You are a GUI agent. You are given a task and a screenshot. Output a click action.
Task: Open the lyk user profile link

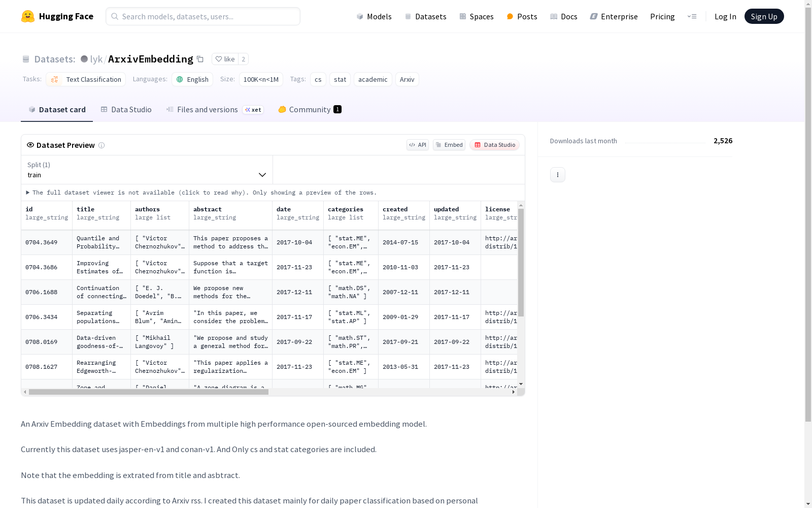click(x=96, y=59)
